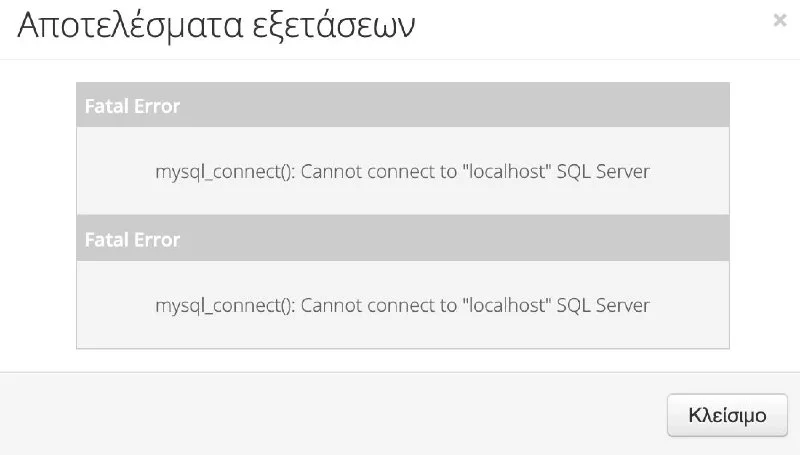The image size is (800, 455).
Task: Click the word Αποτελέσματα in the title
Action: pyautogui.click(x=130, y=26)
